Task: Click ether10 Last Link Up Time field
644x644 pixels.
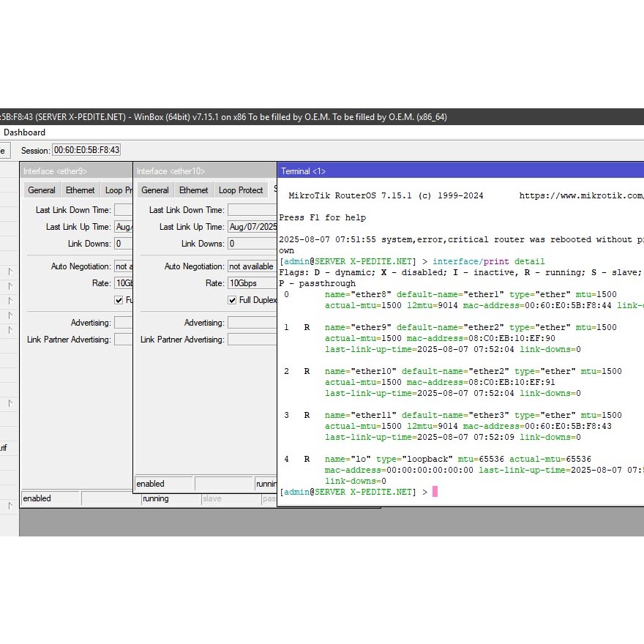Action: [x=251, y=227]
